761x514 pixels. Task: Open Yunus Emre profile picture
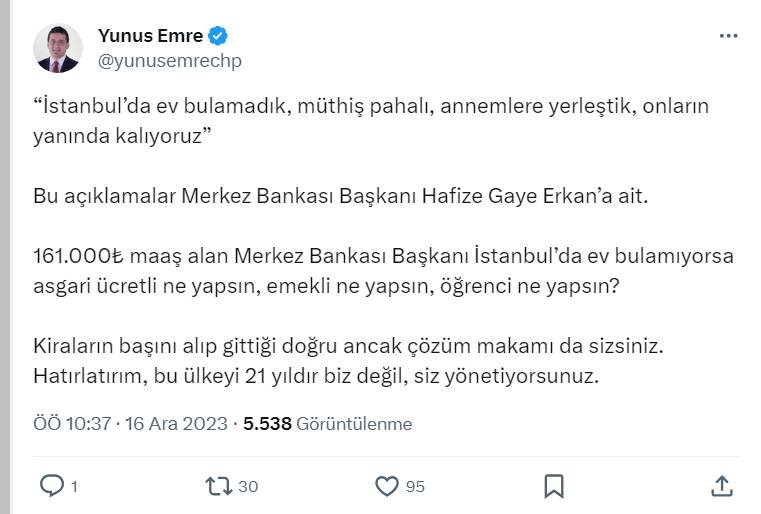click(x=57, y=49)
